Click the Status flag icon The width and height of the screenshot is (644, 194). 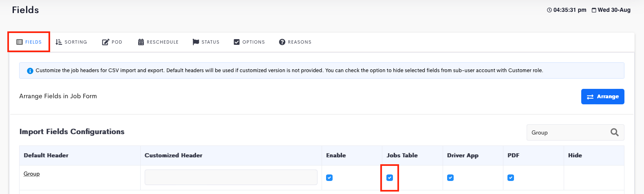click(x=196, y=42)
